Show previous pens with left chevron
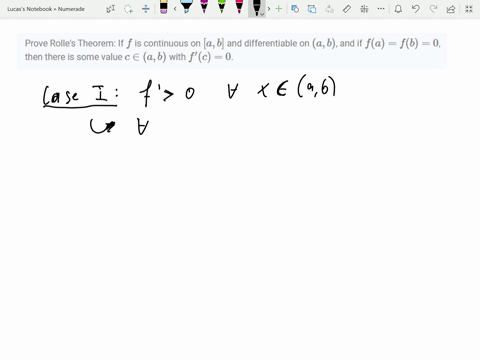Image resolution: width=480 pixels, height=360 pixels. [x=175, y=9]
